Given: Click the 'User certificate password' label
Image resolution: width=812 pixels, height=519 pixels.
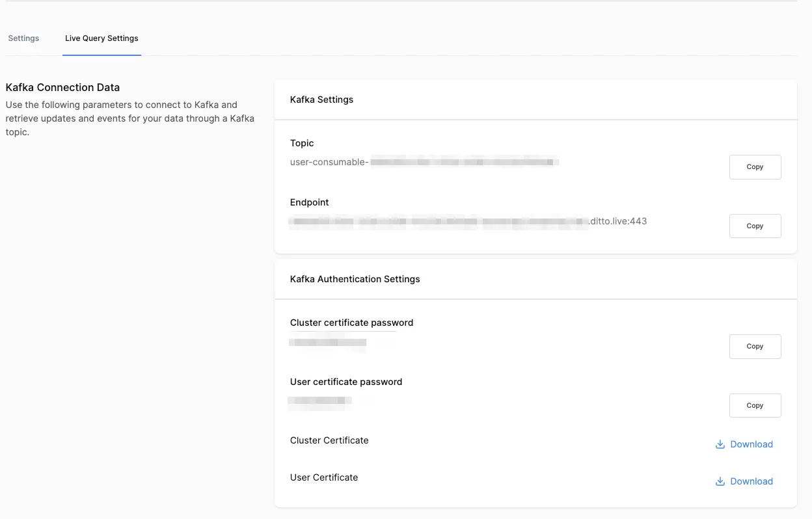Looking at the screenshot, I should point(346,382).
